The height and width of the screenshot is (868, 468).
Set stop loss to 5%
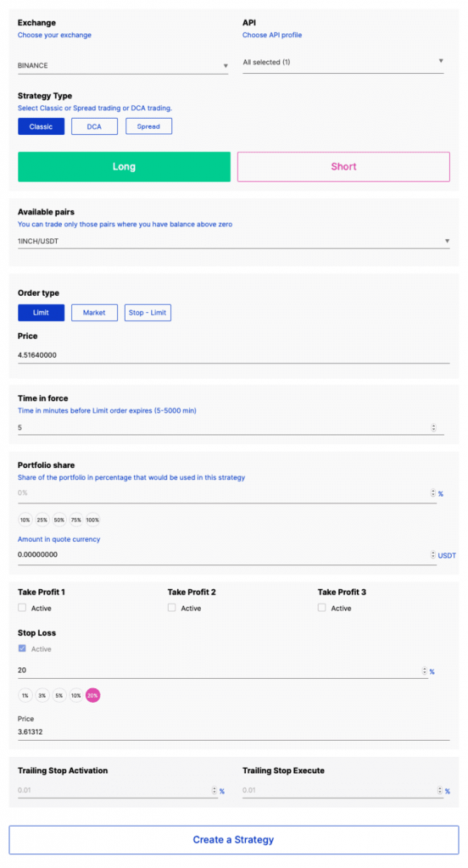[x=58, y=695]
